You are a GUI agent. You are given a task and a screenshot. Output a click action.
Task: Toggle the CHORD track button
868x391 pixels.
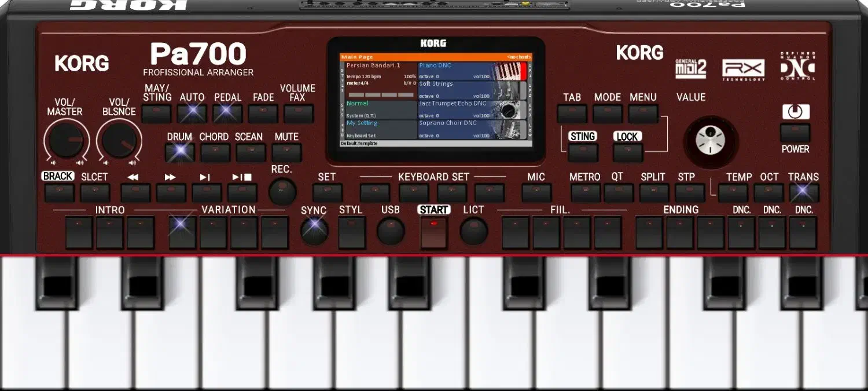215,152
